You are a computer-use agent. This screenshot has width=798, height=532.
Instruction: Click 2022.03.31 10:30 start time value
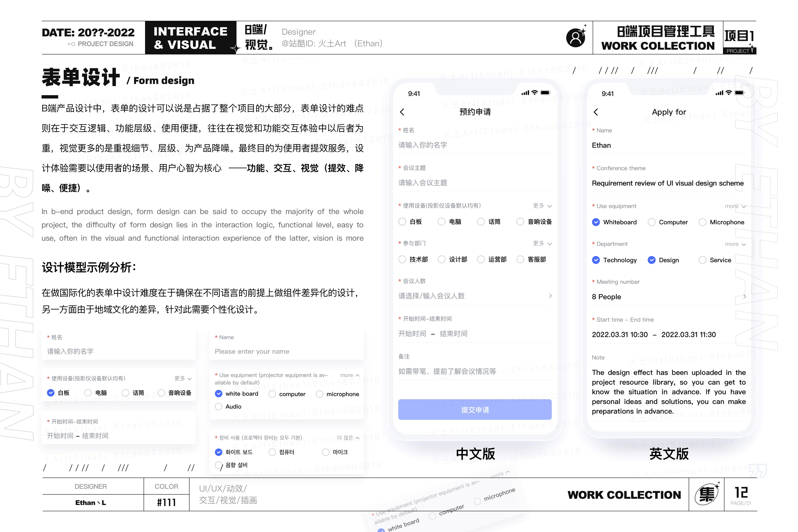[619, 335]
